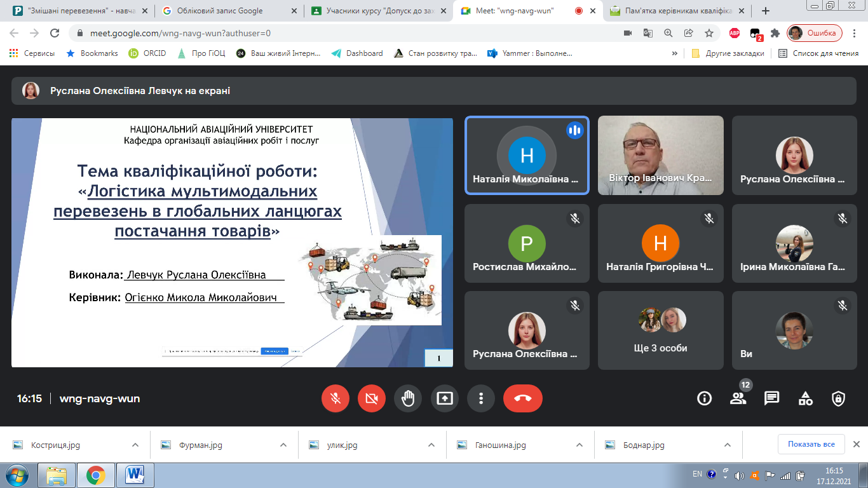Screen dimensions: 868x488
Task: Click the address bar URL field
Action: [x=318, y=33]
